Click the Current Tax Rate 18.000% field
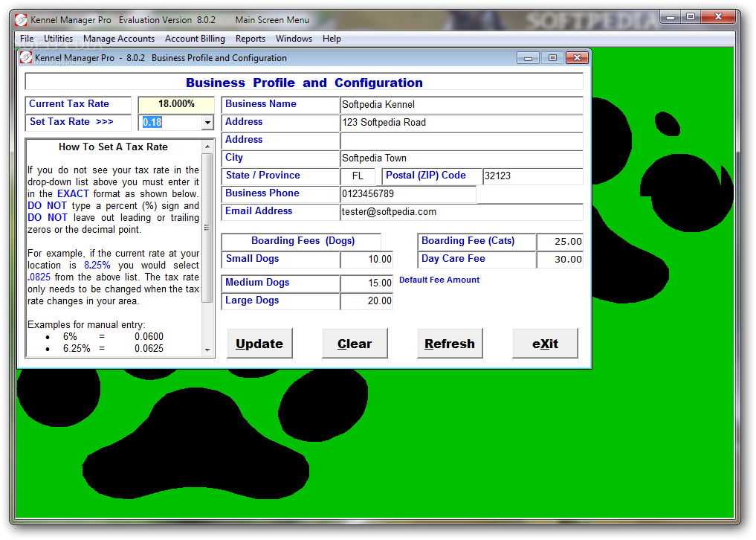 tap(176, 104)
